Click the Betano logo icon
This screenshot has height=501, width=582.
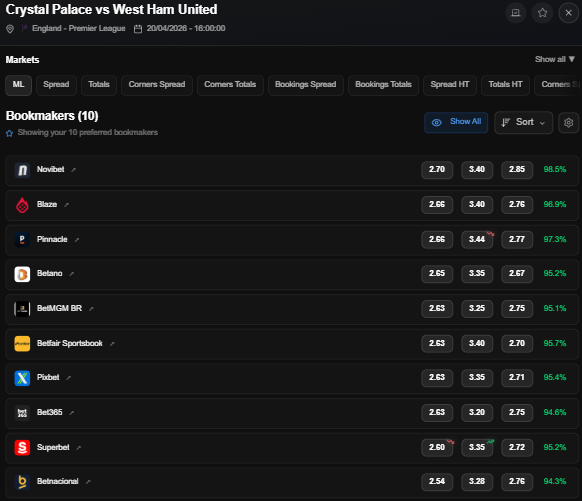tap(22, 274)
